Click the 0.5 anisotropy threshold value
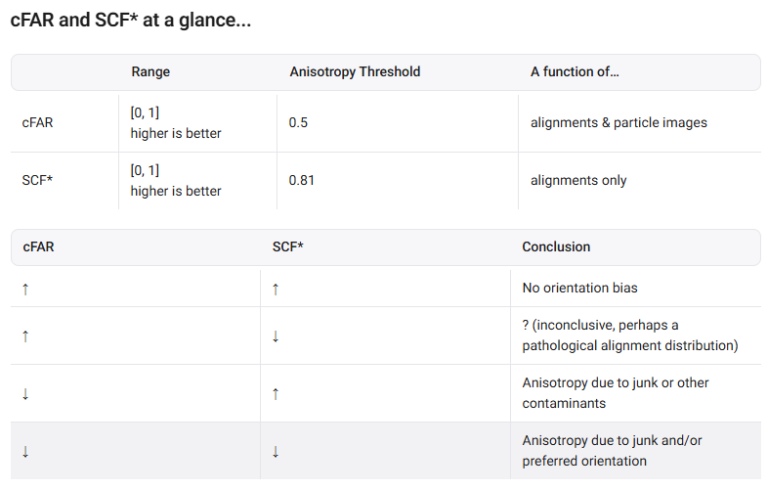 point(298,123)
